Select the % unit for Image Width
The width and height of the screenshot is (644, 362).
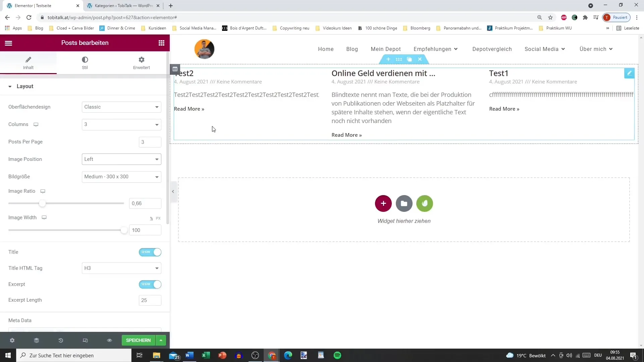(151, 218)
